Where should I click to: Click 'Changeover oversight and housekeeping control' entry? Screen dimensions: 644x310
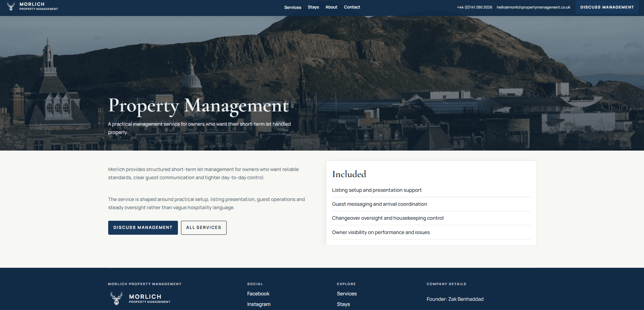(x=388, y=218)
